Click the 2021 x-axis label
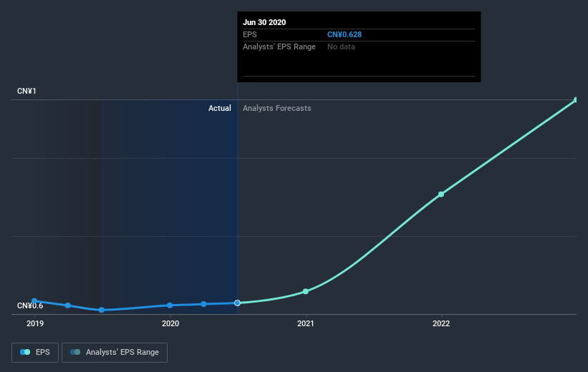The image size is (588, 372). click(x=306, y=323)
